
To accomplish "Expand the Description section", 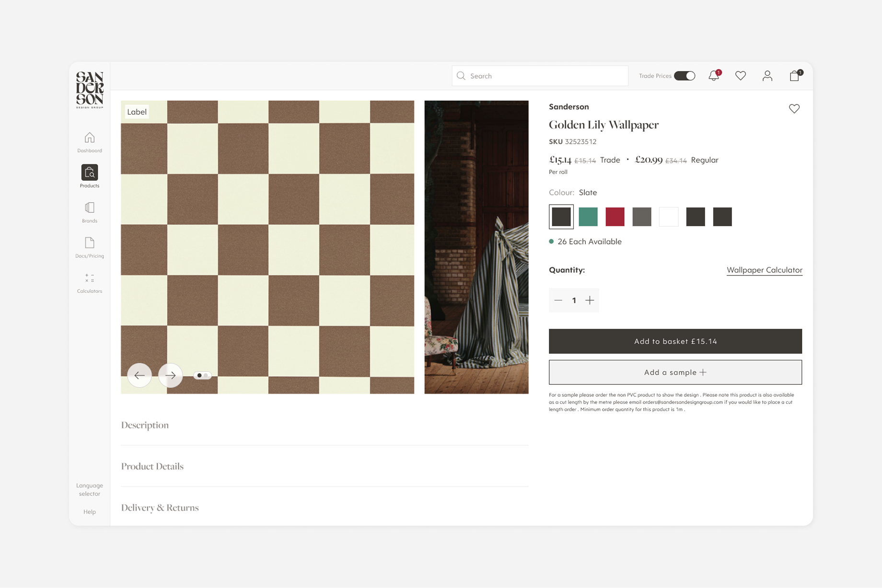I will pos(325,425).
